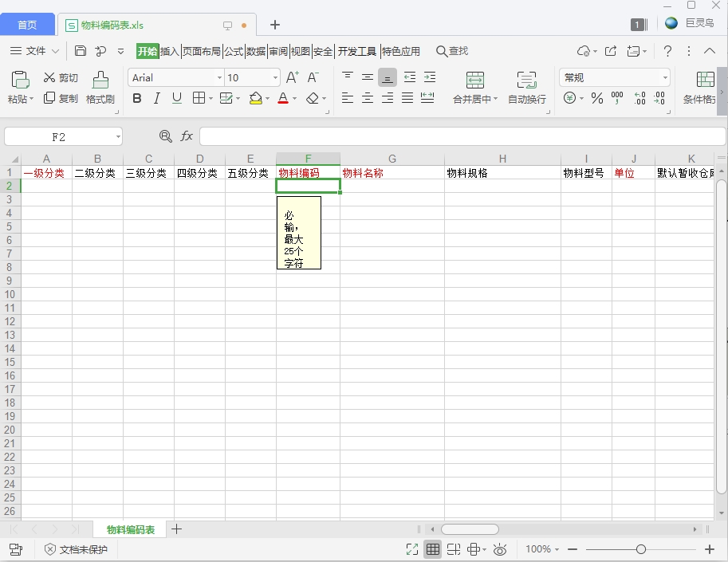Click the Format Painter (格式刷) icon
728x562 pixels.
pyautogui.click(x=100, y=81)
